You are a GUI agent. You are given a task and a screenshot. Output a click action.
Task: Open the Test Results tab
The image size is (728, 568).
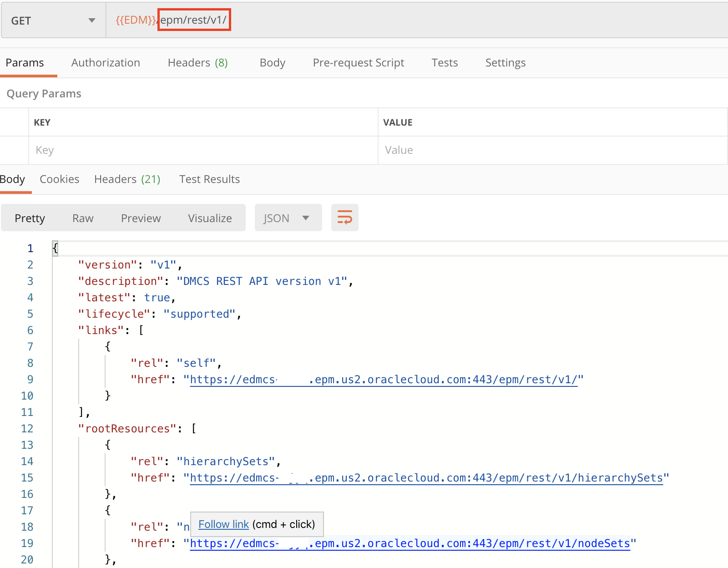tap(209, 179)
